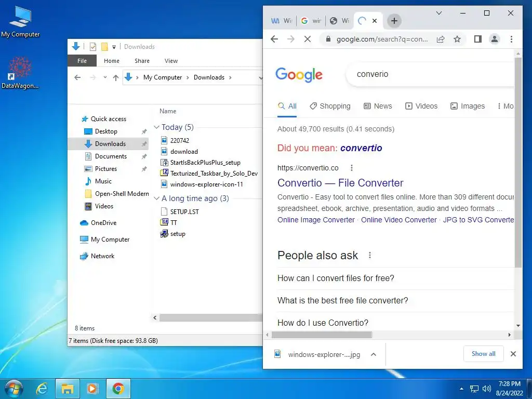This screenshot has height=399, width=532.
Task: Click Chrome page vertical scrollbar
Action: 518,162
